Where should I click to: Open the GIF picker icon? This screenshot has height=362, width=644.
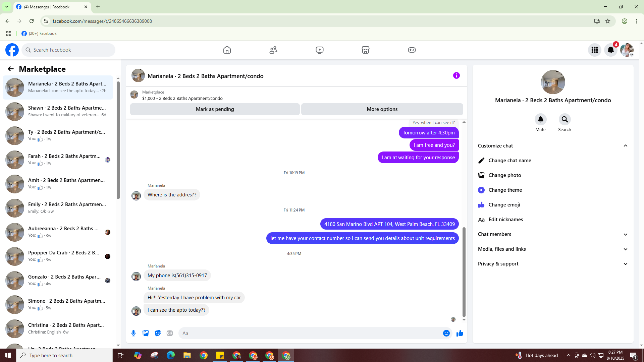[x=170, y=333]
